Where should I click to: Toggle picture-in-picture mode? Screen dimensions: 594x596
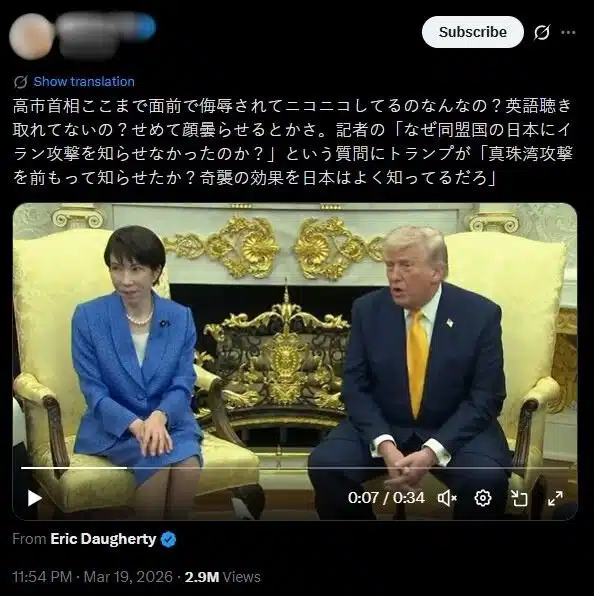[x=519, y=498]
